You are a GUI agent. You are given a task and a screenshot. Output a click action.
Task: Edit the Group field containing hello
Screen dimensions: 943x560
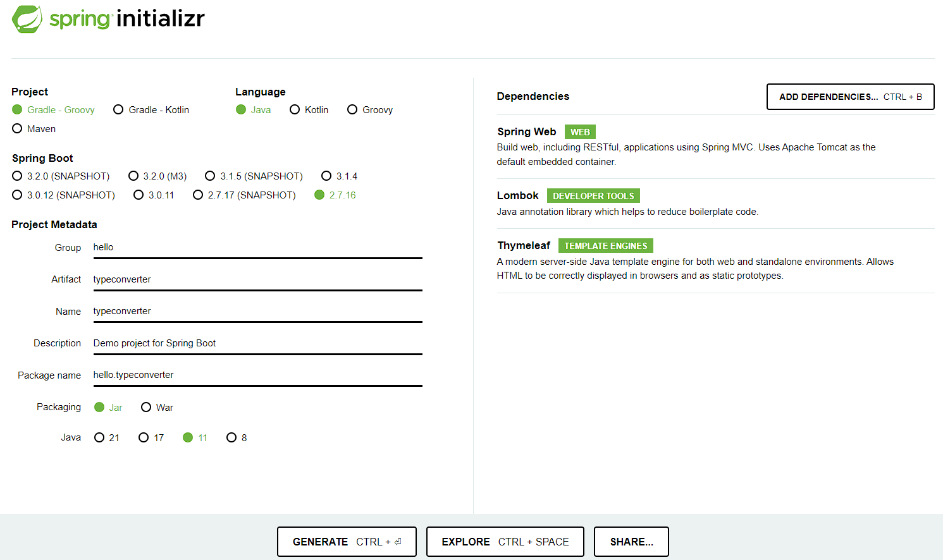tap(257, 248)
